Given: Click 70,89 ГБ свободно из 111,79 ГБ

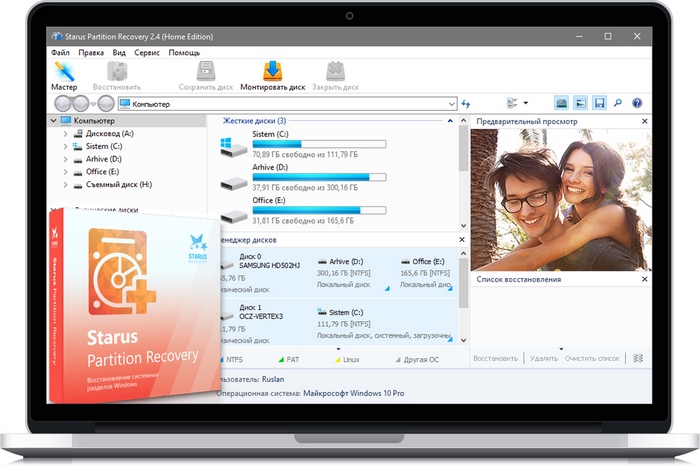Looking at the screenshot, I should (x=305, y=154).
